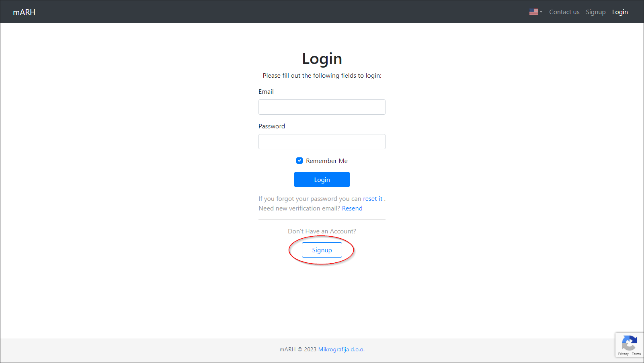
Task: Open the Contact us page
Action: point(564,12)
